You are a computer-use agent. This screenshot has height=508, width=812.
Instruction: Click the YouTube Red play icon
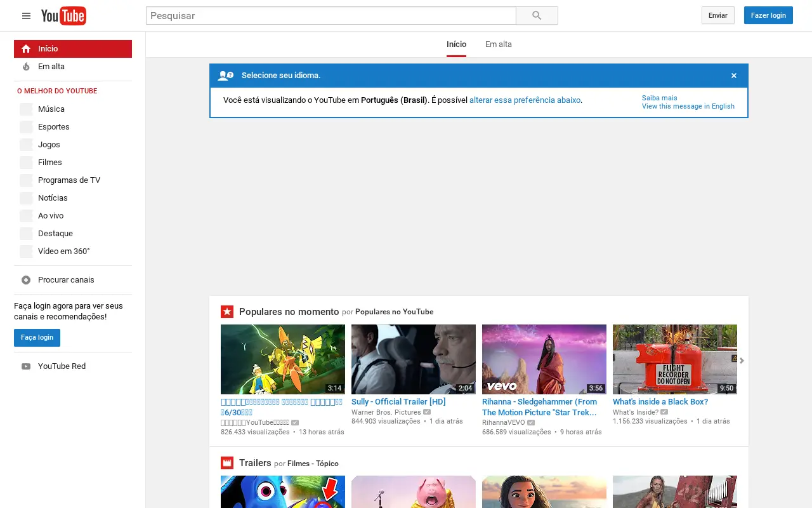coord(26,366)
